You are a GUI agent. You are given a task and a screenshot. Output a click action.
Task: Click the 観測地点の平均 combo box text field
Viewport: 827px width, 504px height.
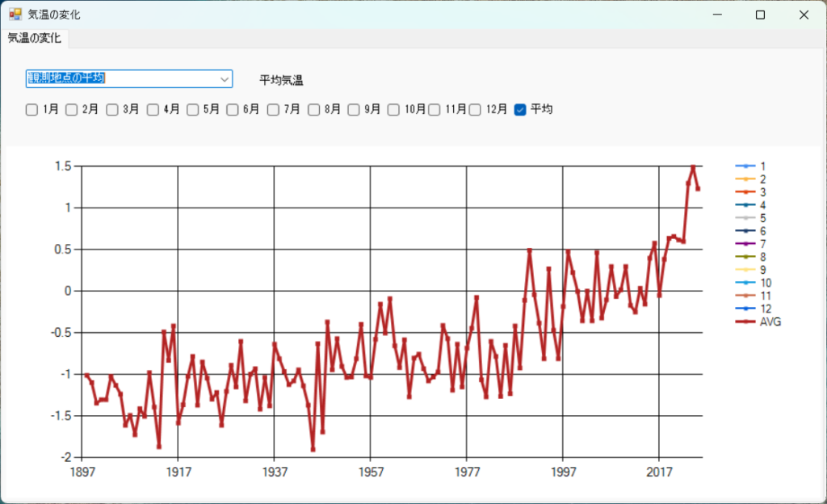point(121,78)
